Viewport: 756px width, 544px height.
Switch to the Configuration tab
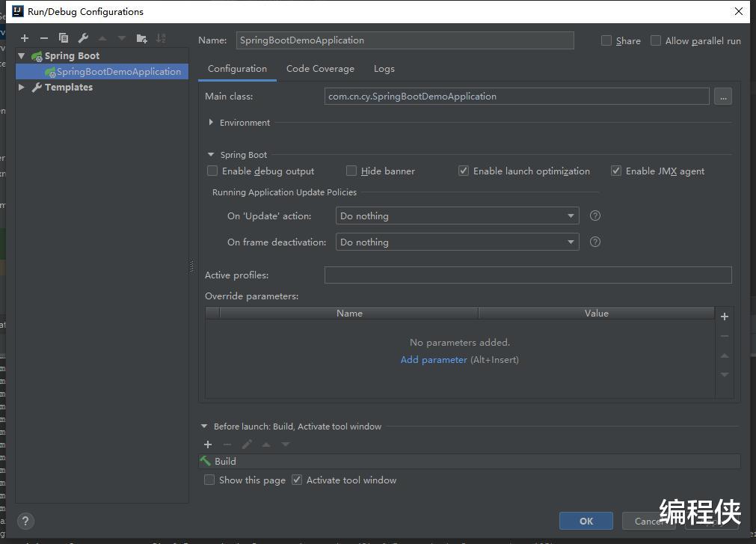coord(237,69)
